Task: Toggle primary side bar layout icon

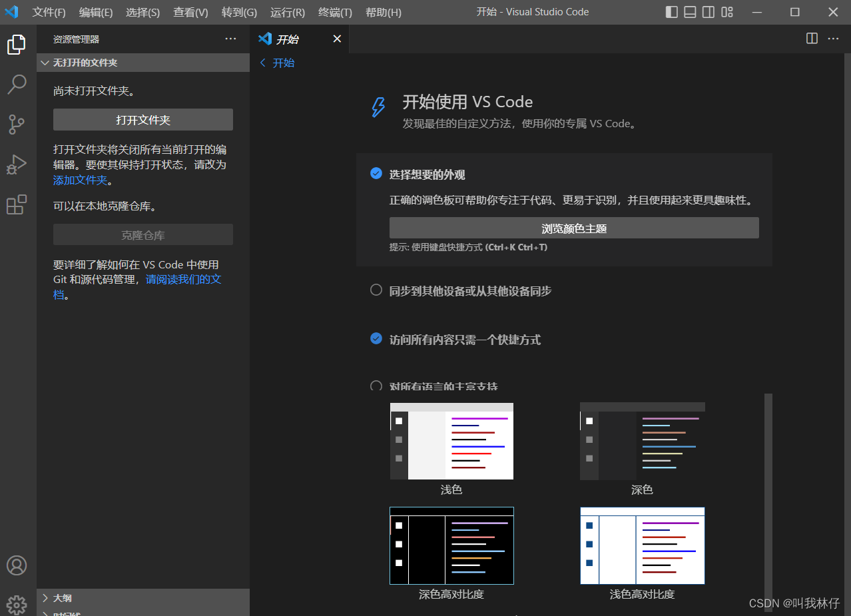Action: point(672,12)
